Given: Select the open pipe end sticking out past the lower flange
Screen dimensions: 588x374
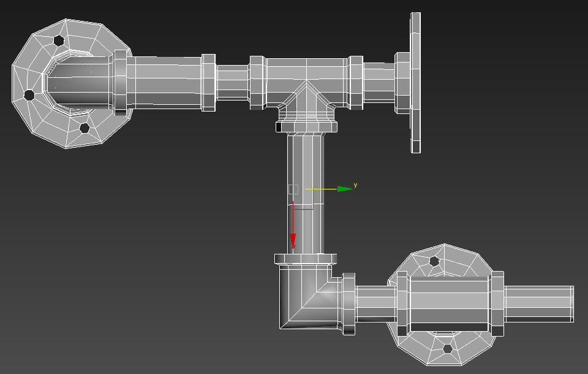Looking at the screenshot, I should [x=539, y=304].
